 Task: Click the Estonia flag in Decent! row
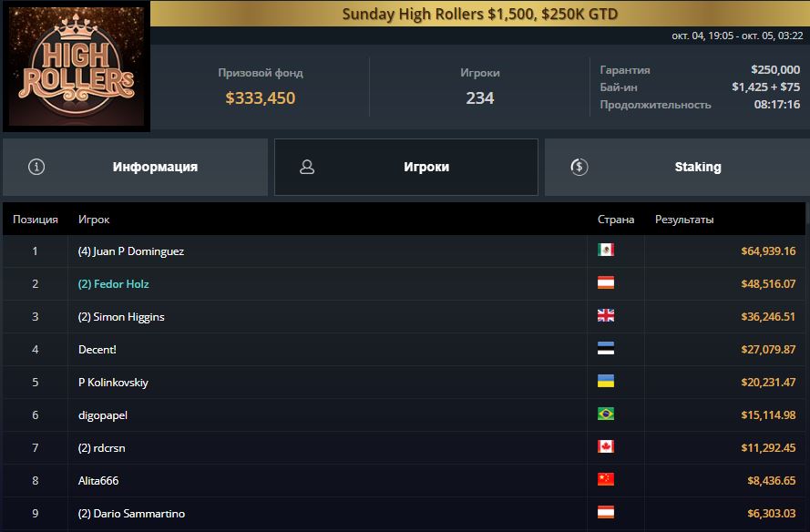coord(605,348)
